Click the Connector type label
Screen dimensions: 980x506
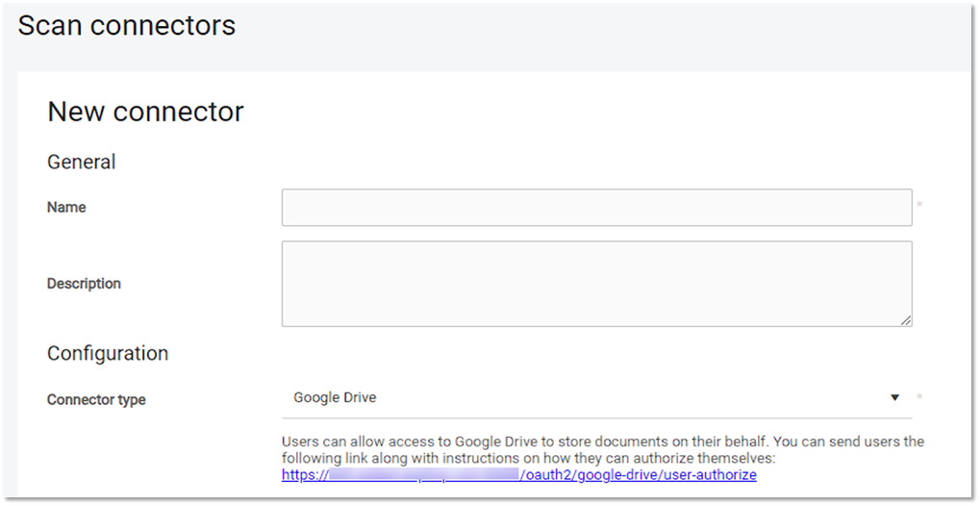point(96,399)
